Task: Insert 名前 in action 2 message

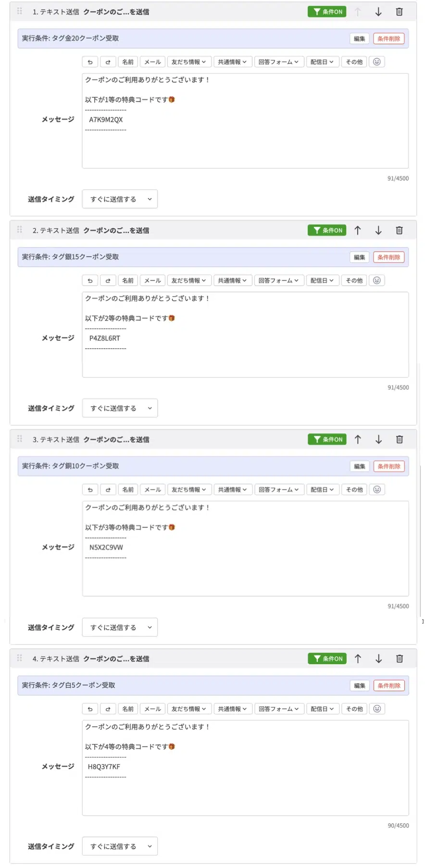Action: pos(128,281)
